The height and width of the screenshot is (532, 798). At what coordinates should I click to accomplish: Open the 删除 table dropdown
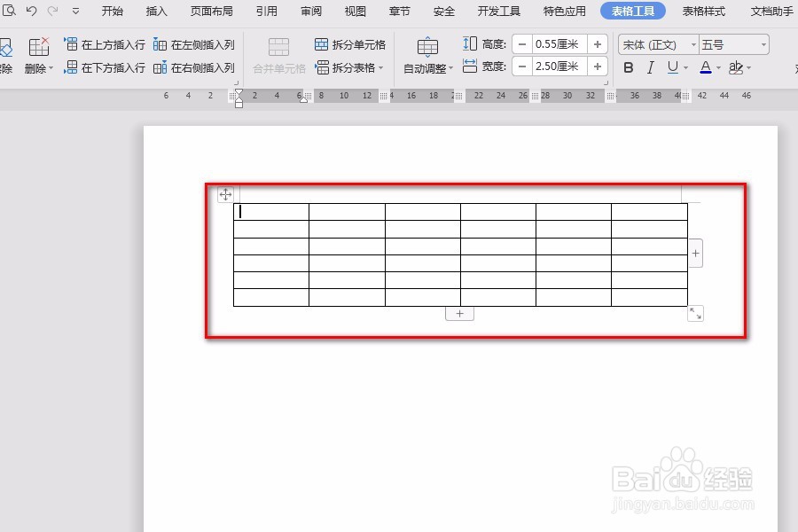coord(39,56)
